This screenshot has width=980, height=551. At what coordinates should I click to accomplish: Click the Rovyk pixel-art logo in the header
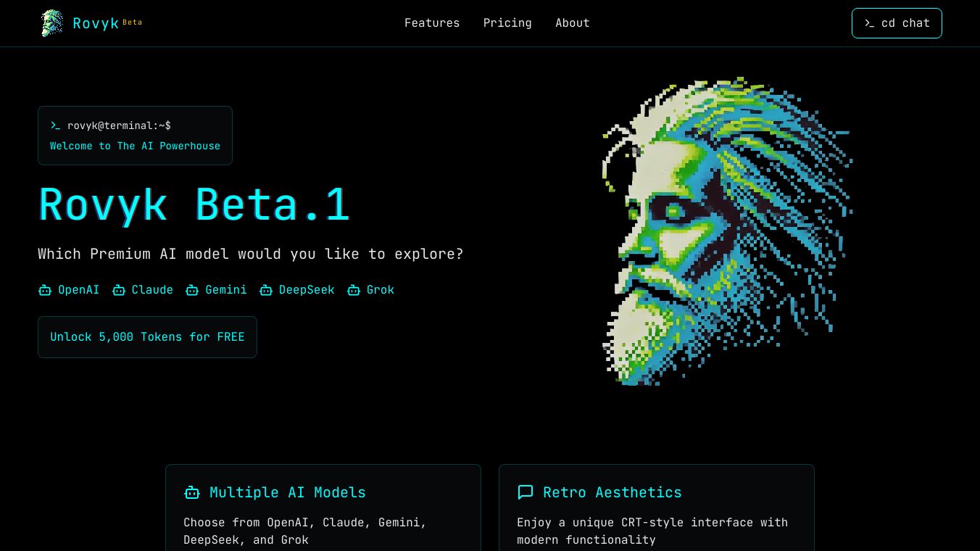pyautogui.click(x=52, y=23)
